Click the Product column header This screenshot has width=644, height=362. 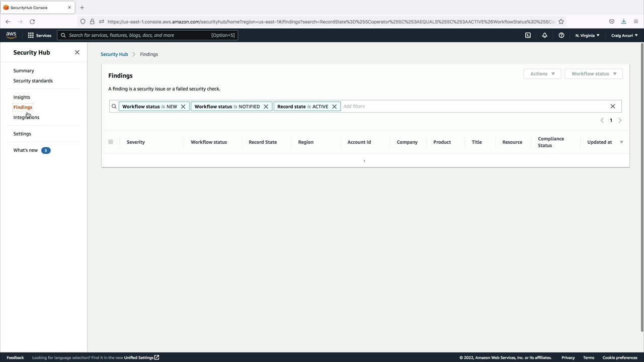[442, 142]
